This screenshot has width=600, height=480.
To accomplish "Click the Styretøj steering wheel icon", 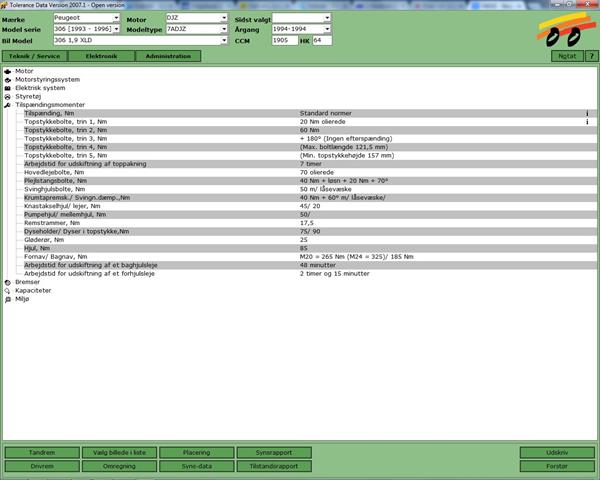I will point(8,96).
